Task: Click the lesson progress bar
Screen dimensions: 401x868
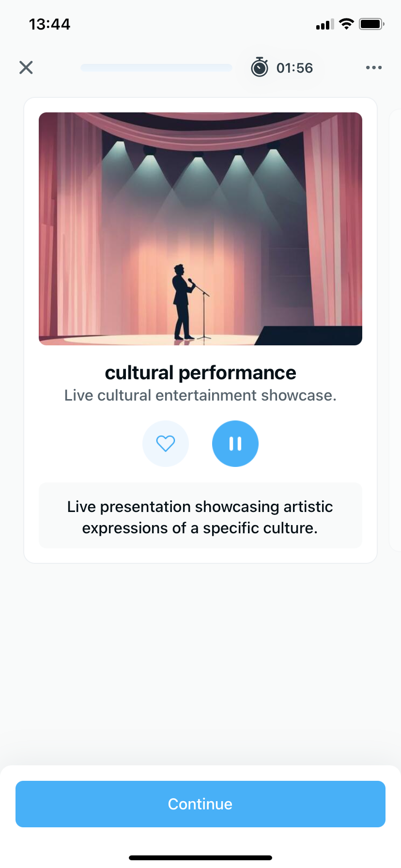Action: pos(156,68)
